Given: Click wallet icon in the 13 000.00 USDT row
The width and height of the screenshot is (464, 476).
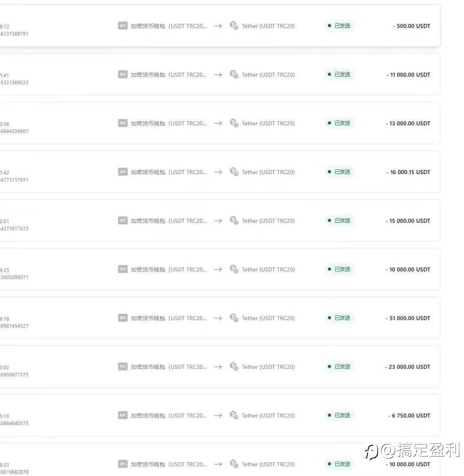Looking at the screenshot, I should (122, 123).
